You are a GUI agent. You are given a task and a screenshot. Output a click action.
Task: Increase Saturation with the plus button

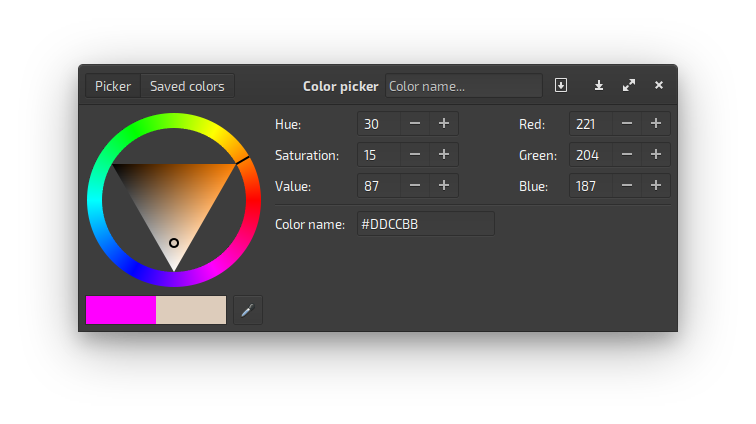(x=444, y=155)
